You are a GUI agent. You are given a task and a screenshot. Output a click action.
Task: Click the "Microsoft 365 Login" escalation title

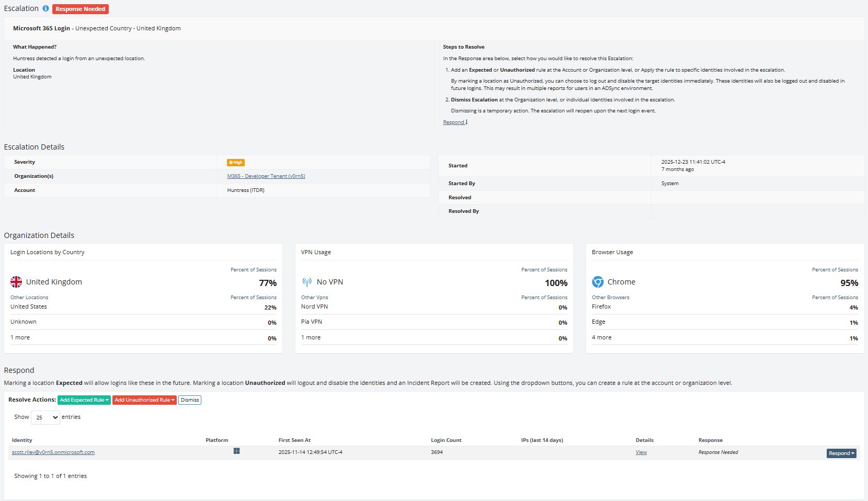pos(41,29)
